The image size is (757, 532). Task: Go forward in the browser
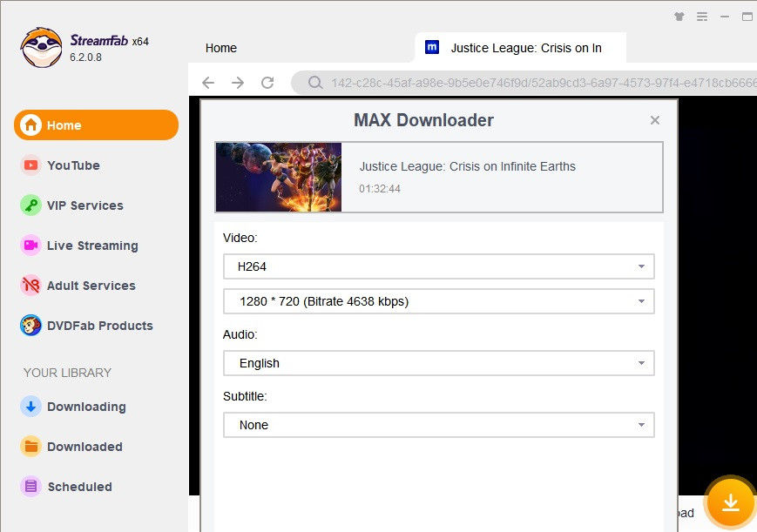pyautogui.click(x=238, y=83)
